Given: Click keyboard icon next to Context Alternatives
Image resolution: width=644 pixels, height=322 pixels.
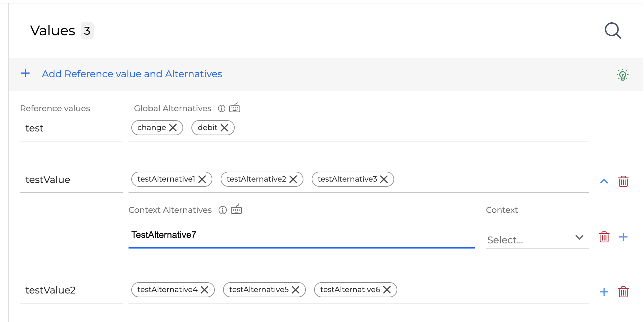Looking at the screenshot, I should point(236,209).
